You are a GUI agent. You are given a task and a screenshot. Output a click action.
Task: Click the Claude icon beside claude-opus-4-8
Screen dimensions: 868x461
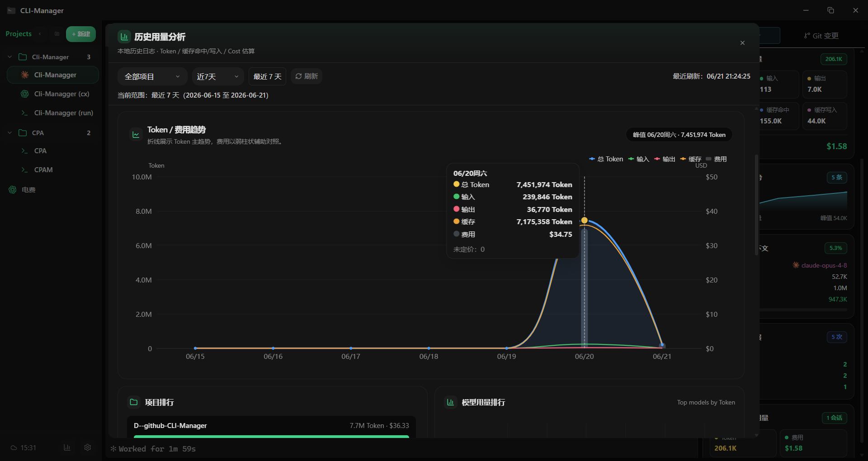click(x=796, y=265)
